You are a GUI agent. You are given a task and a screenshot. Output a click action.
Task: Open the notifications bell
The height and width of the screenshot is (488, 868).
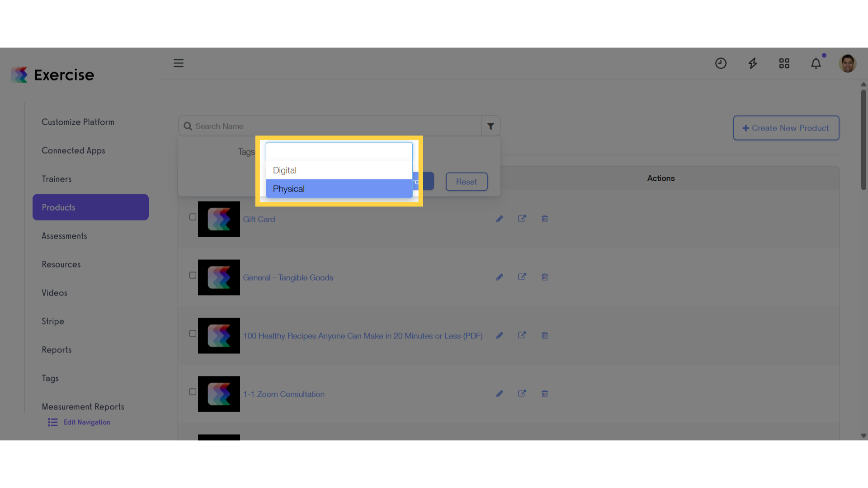pos(816,63)
